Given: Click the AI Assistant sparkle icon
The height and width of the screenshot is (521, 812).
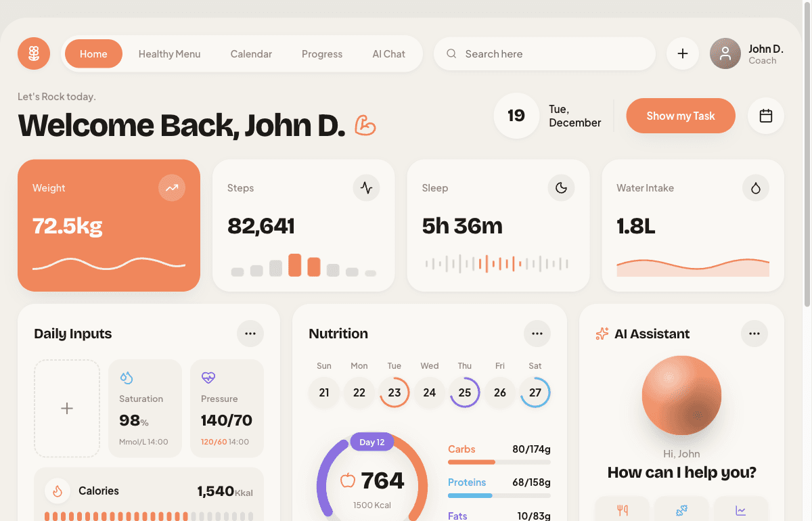Looking at the screenshot, I should tap(602, 334).
